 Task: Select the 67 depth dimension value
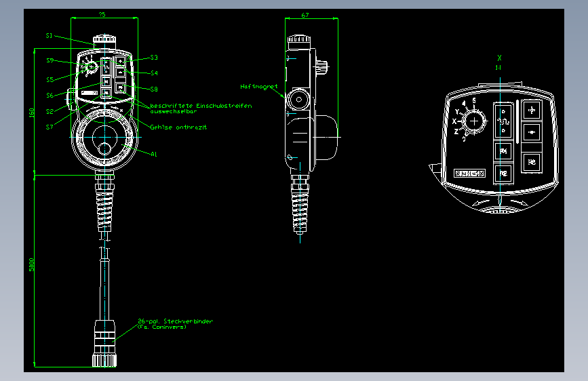point(305,15)
